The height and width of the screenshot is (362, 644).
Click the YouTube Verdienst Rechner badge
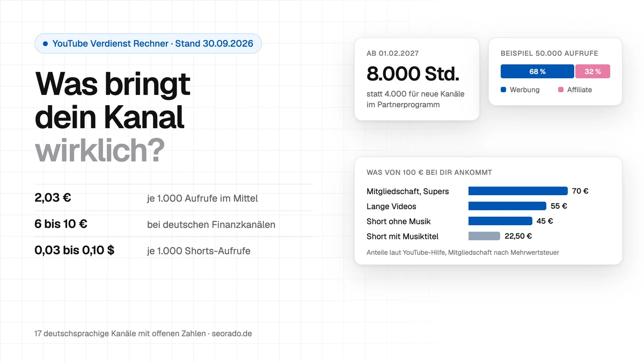tap(148, 43)
